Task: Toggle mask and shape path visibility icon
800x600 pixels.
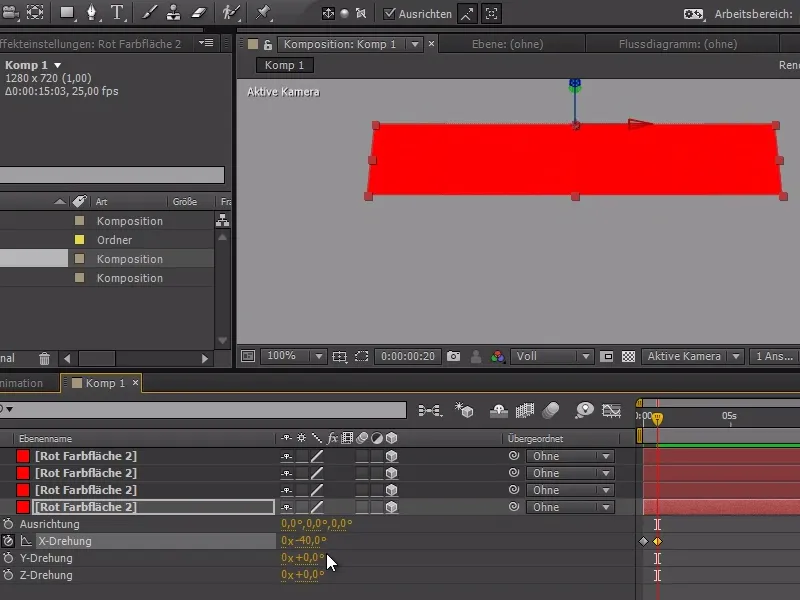Action: 362,356
